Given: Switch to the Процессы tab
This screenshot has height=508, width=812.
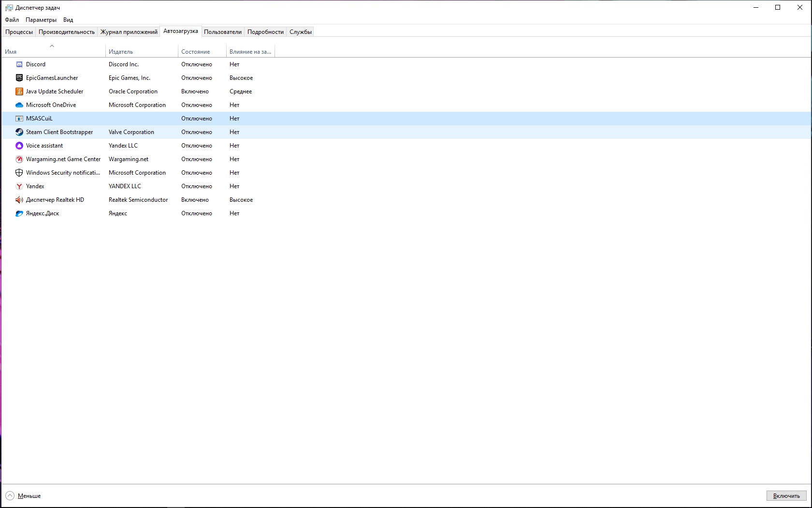Looking at the screenshot, I should tap(19, 32).
